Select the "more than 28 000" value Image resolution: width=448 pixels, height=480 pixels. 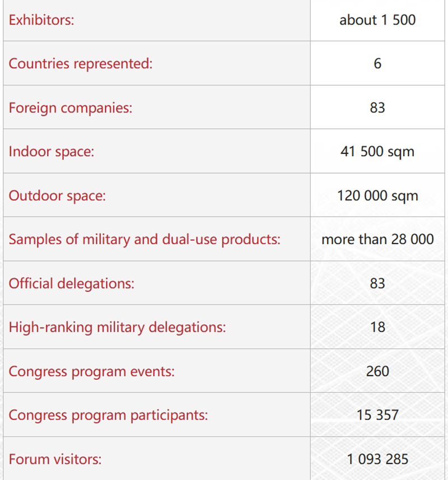pos(377,239)
